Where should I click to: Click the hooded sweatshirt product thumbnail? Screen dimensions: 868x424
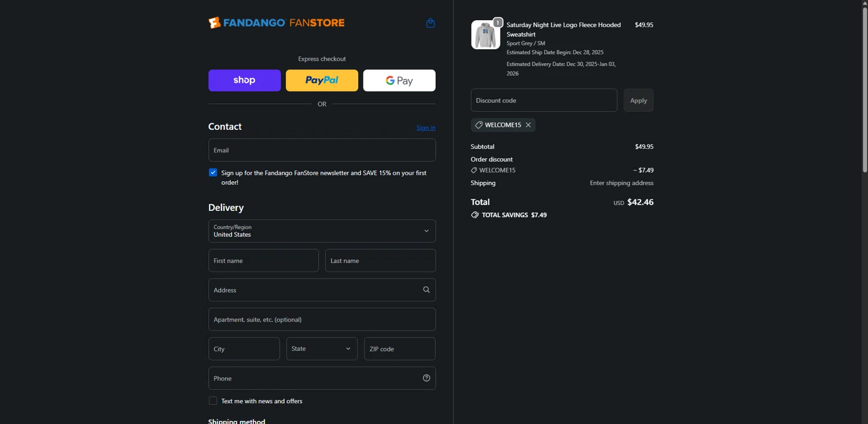point(486,35)
